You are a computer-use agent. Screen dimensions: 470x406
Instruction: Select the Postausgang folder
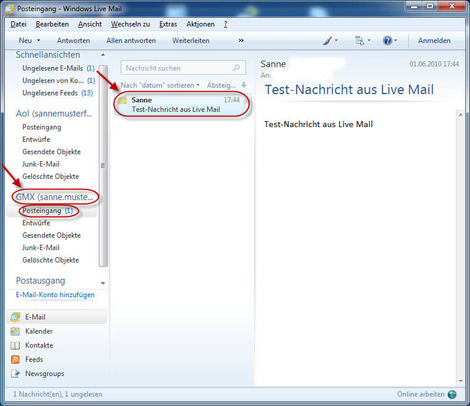coord(40,281)
